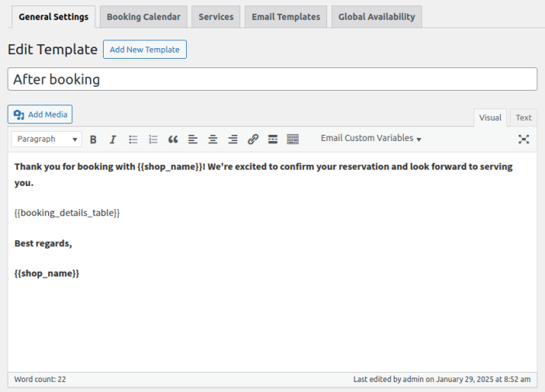Insert a Read More tag
Image resolution: width=545 pixels, height=392 pixels.
tap(273, 139)
